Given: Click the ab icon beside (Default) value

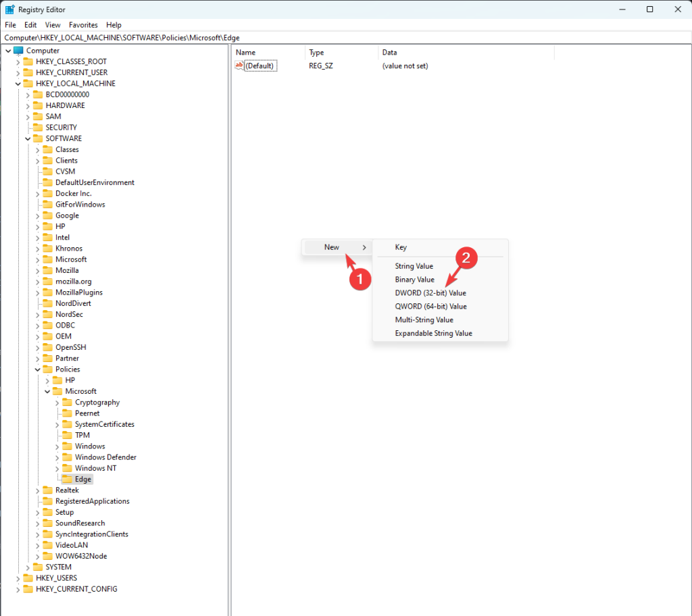Looking at the screenshot, I should coord(240,66).
